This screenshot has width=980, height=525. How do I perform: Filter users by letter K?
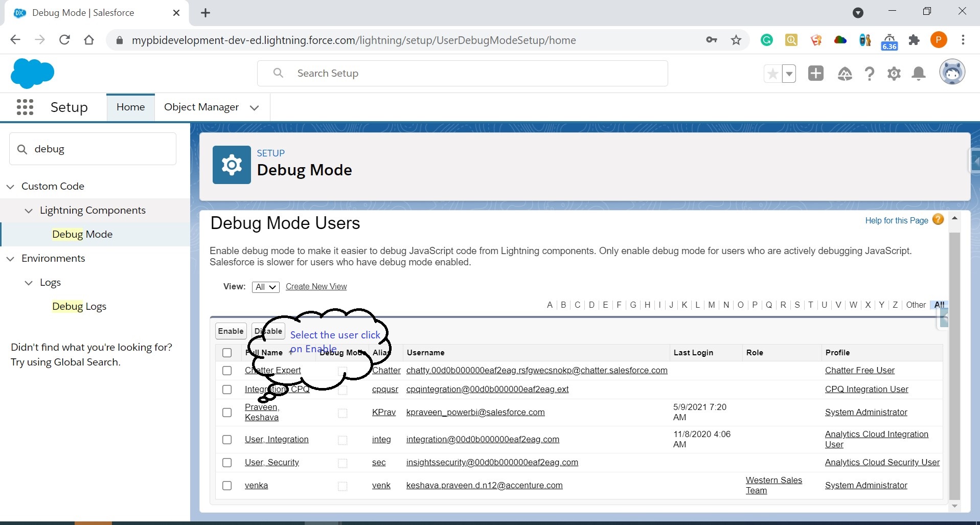(x=684, y=305)
